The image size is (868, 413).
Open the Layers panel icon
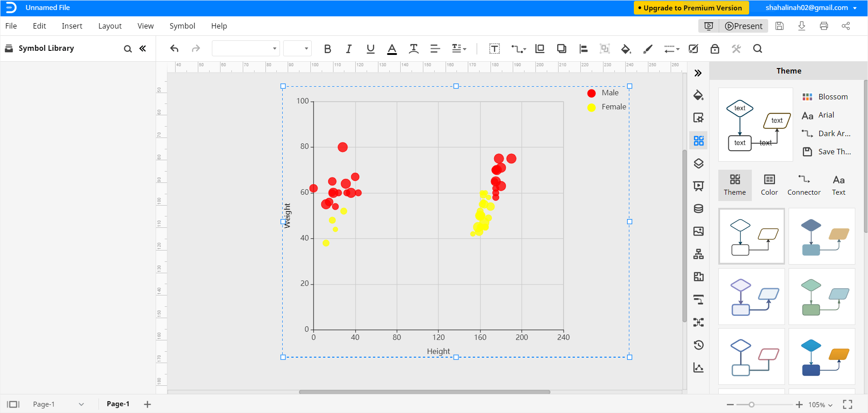[x=698, y=163]
